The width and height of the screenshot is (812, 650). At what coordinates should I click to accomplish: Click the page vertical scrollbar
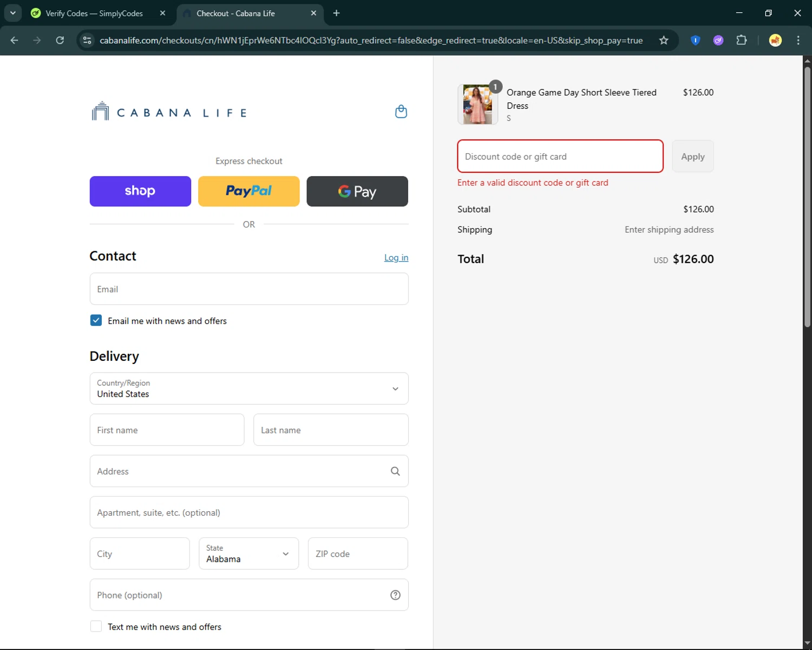(x=807, y=198)
